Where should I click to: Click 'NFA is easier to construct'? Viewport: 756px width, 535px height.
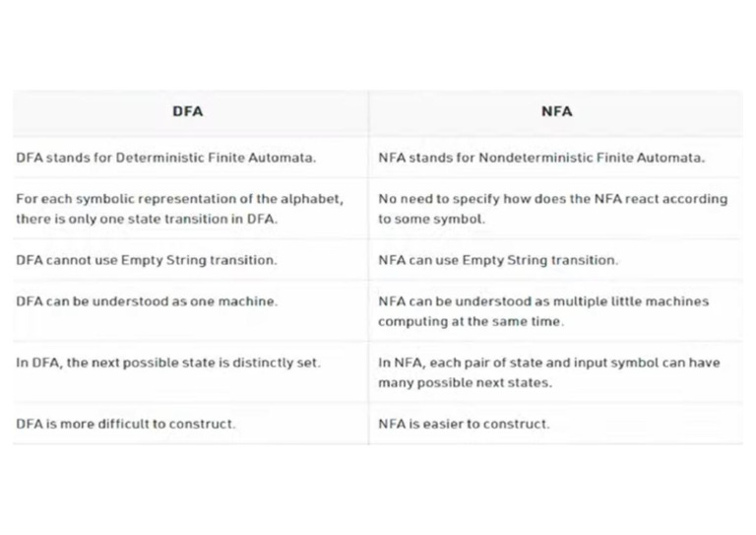pos(464,424)
